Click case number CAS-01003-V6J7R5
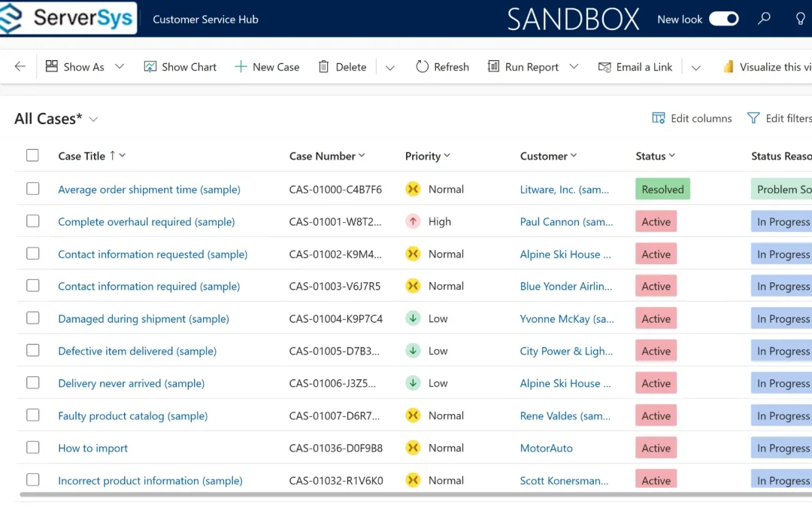Viewport: 812px width, 508px height. 335,287
